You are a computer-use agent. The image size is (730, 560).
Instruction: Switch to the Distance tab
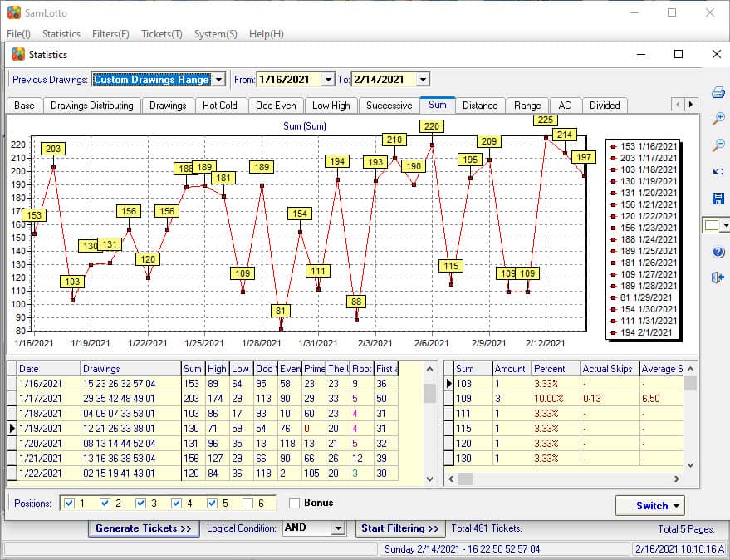[x=480, y=106]
